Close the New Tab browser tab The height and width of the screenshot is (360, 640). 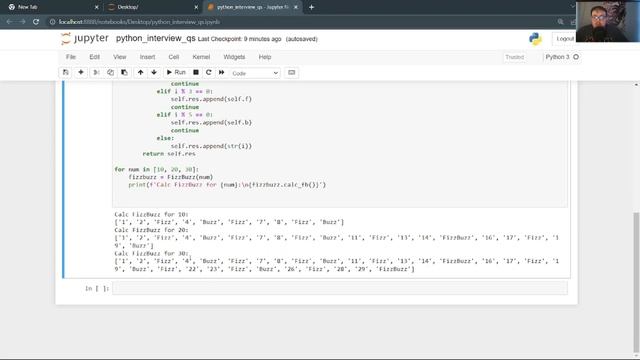tap(96, 7)
